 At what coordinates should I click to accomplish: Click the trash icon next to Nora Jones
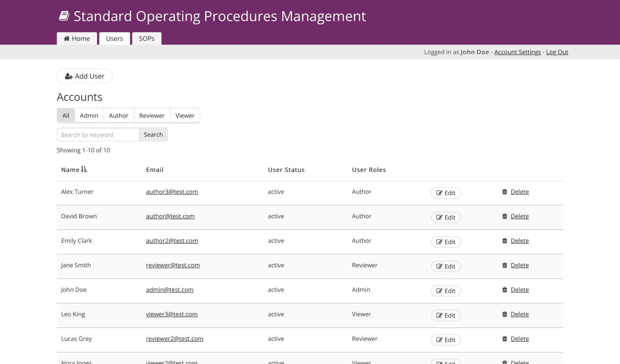(x=505, y=362)
